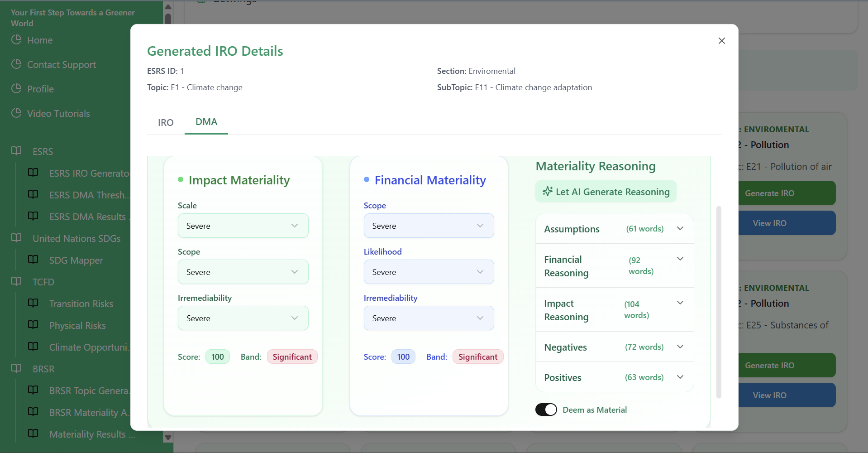Click the Home icon in the sidebar
The image size is (868, 453).
click(16, 40)
